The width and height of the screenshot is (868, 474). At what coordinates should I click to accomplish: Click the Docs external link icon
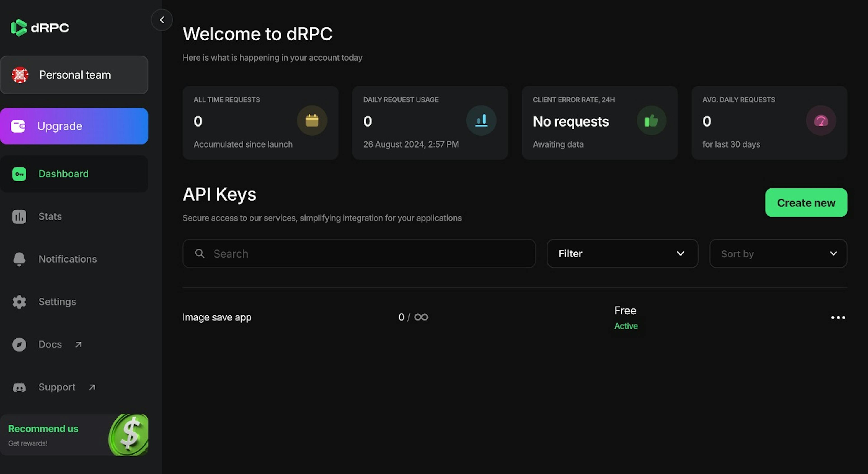tap(78, 344)
